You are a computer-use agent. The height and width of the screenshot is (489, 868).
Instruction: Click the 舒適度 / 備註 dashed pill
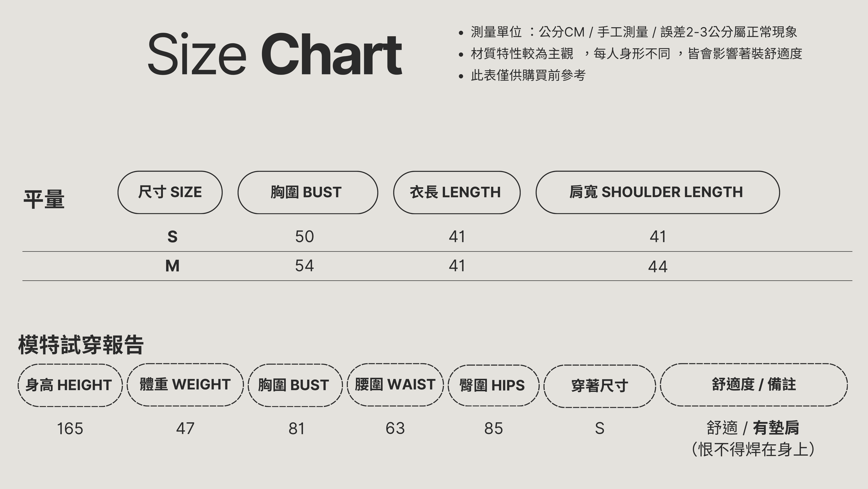coord(754,385)
